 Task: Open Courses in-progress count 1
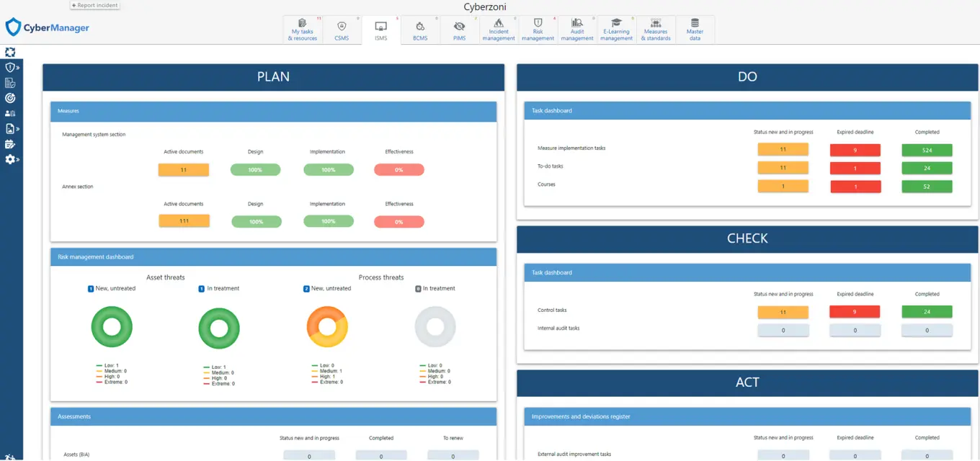tap(783, 186)
